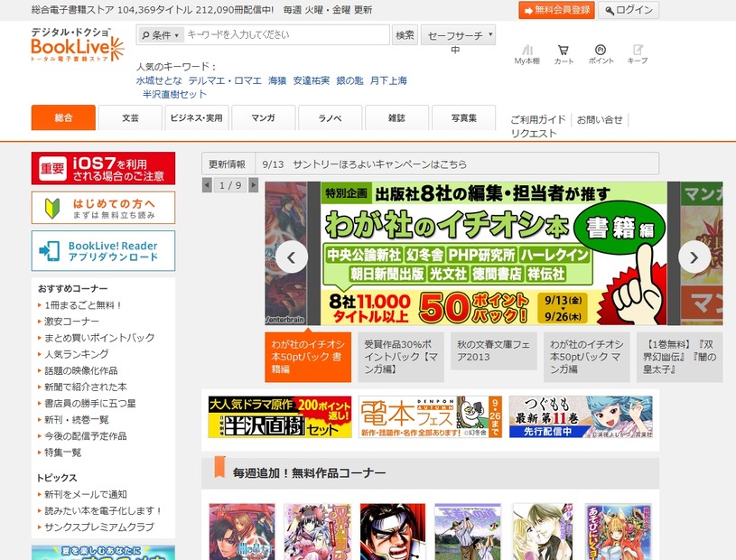Select the 雑誌 tab
The width and height of the screenshot is (736, 560).
pos(396,117)
